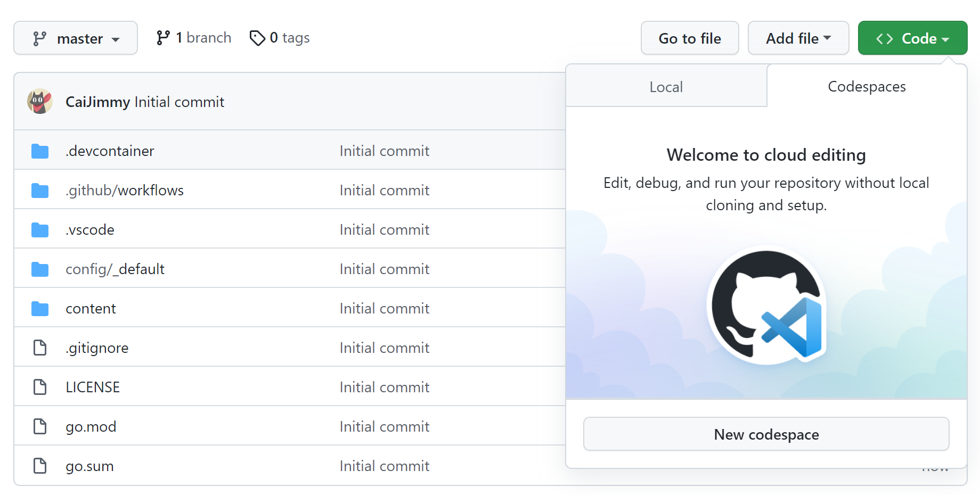This screenshot has width=980, height=495.
Task: Click the .vscode folder icon
Action: (40, 229)
